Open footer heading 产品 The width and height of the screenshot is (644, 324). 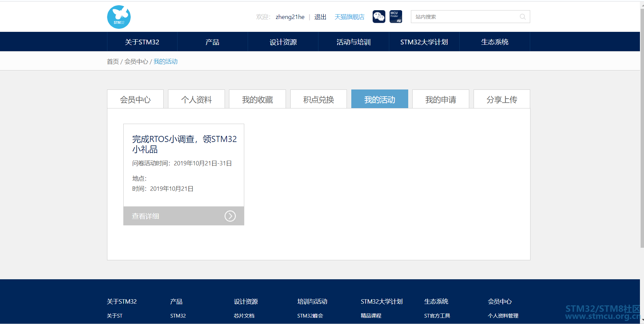point(176,301)
